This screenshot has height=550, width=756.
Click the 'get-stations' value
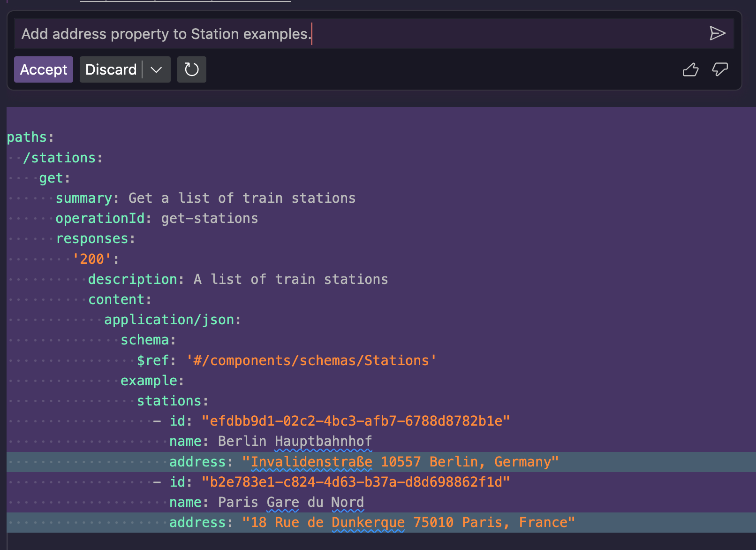coord(210,218)
